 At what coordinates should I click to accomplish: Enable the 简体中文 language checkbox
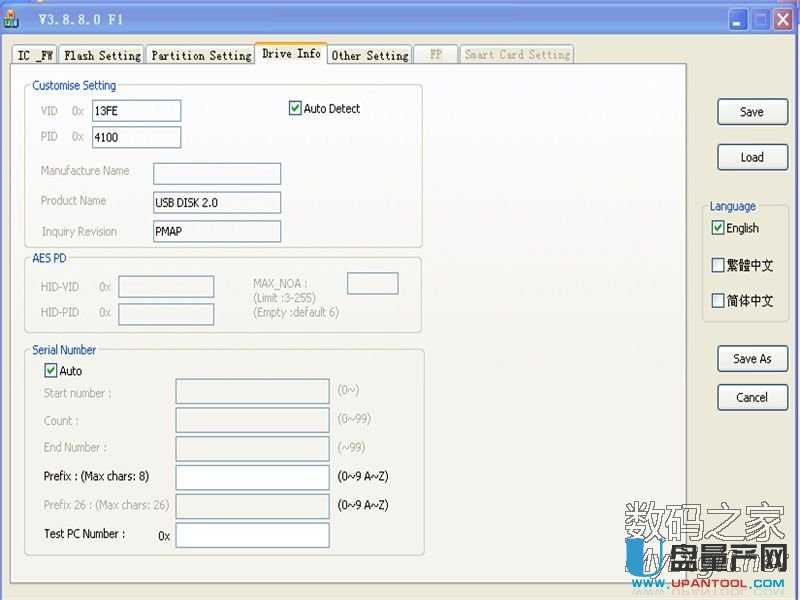pyautogui.click(x=718, y=300)
